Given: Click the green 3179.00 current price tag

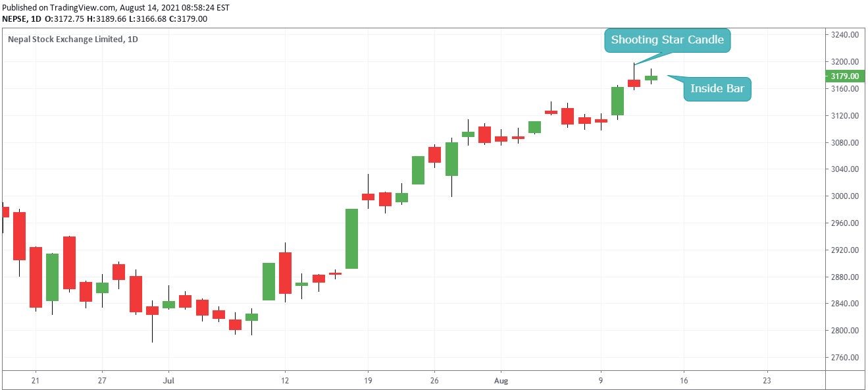Looking at the screenshot, I should (x=844, y=76).
